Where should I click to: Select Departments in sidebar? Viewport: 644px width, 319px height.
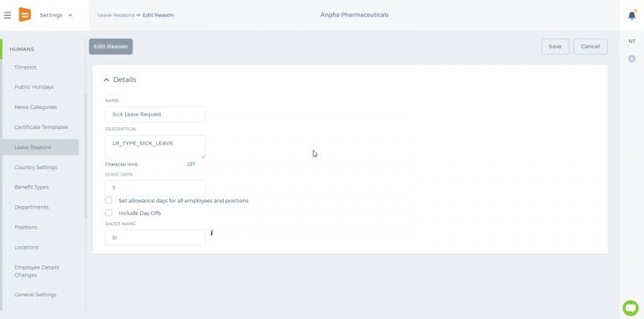pos(32,207)
